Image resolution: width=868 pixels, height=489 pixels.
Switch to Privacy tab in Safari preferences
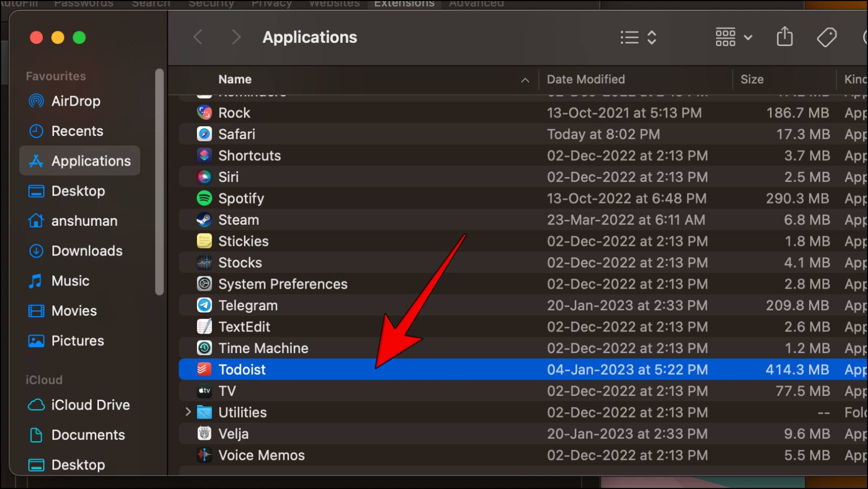pos(272,4)
